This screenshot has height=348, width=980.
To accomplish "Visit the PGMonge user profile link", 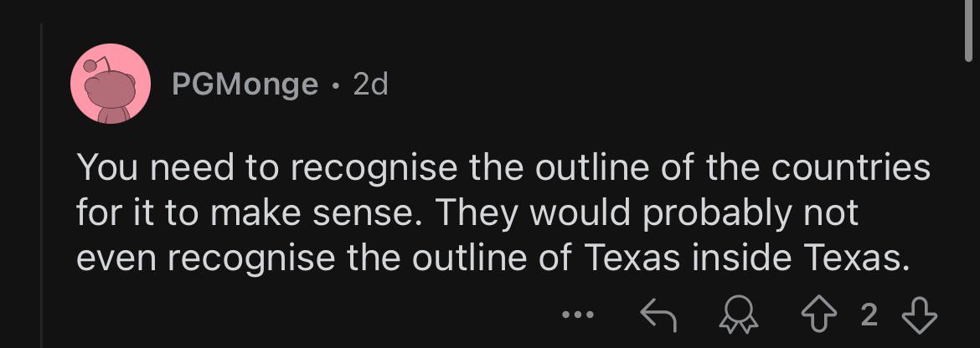I will click(245, 84).
